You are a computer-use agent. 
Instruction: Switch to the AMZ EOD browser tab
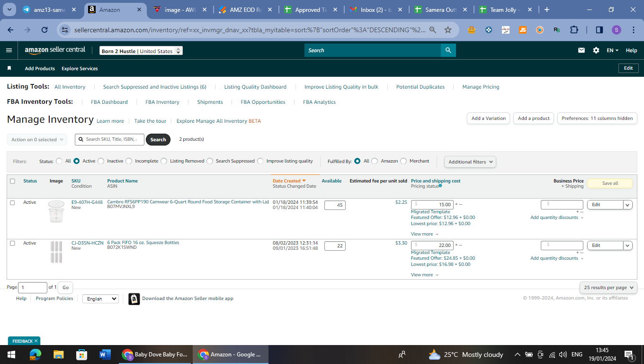pos(246,9)
